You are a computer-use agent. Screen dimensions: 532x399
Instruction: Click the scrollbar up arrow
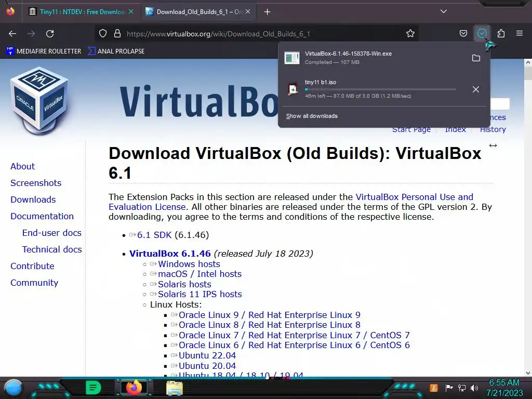pos(528,62)
